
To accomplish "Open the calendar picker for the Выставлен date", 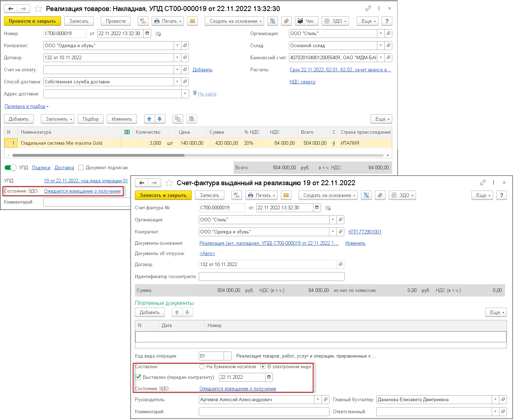I will point(269,377).
